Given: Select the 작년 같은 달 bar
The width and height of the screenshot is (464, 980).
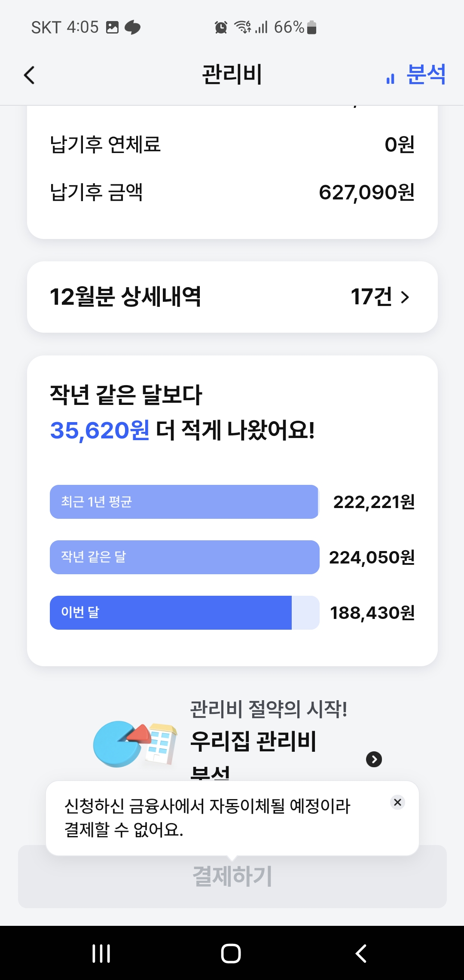Looking at the screenshot, I should pyautogui.click(x=184, y=557).
